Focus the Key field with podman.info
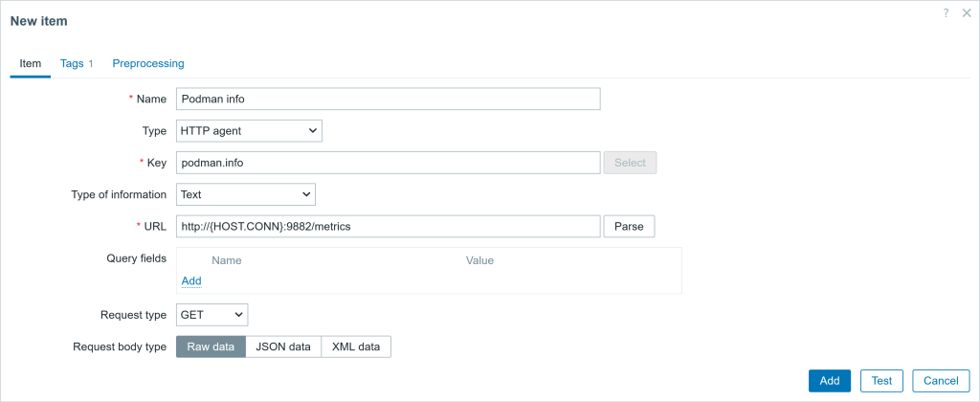980x402 pixels. [x=389, y=163]
